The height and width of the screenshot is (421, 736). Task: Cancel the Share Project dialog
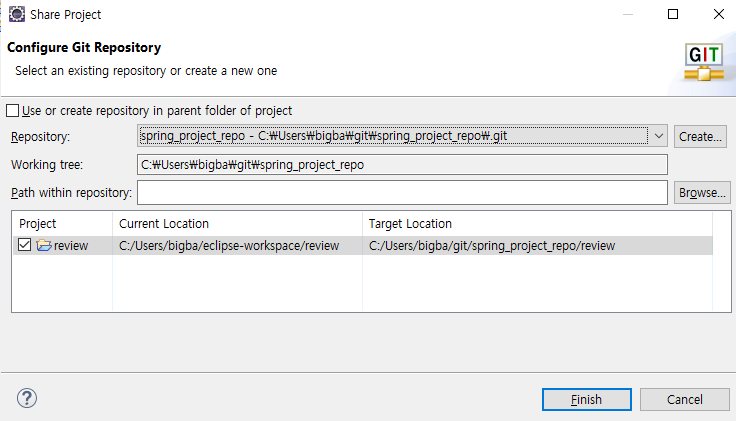click(x=685, y=399)
